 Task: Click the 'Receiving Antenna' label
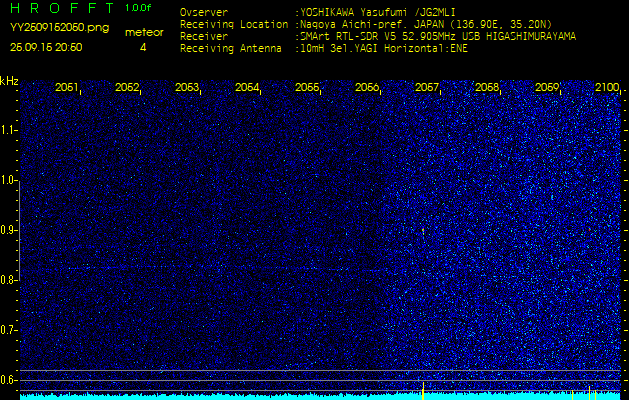(231, 49)
